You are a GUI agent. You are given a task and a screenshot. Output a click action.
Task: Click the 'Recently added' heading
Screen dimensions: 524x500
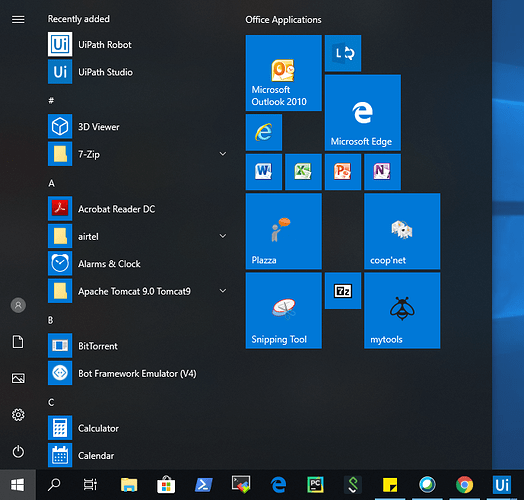79,19
